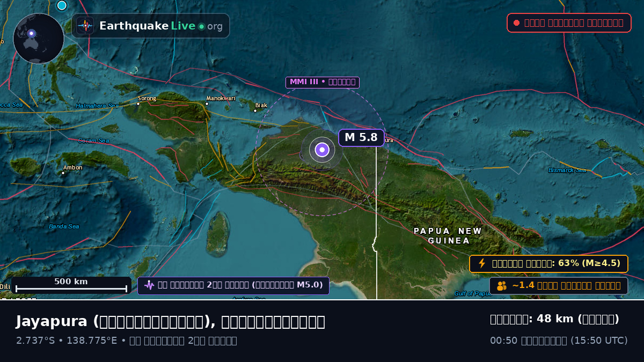The image size is (644, 362).
Task: Click the white dot city marker at Manokwari
Action: click(x=207, y=104)
